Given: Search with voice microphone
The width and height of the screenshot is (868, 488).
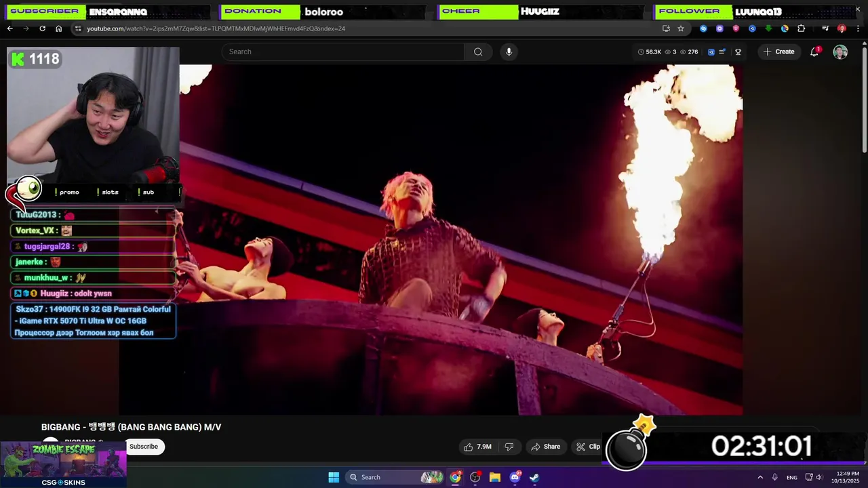Looking at the screenshot, I should point(509,52).
